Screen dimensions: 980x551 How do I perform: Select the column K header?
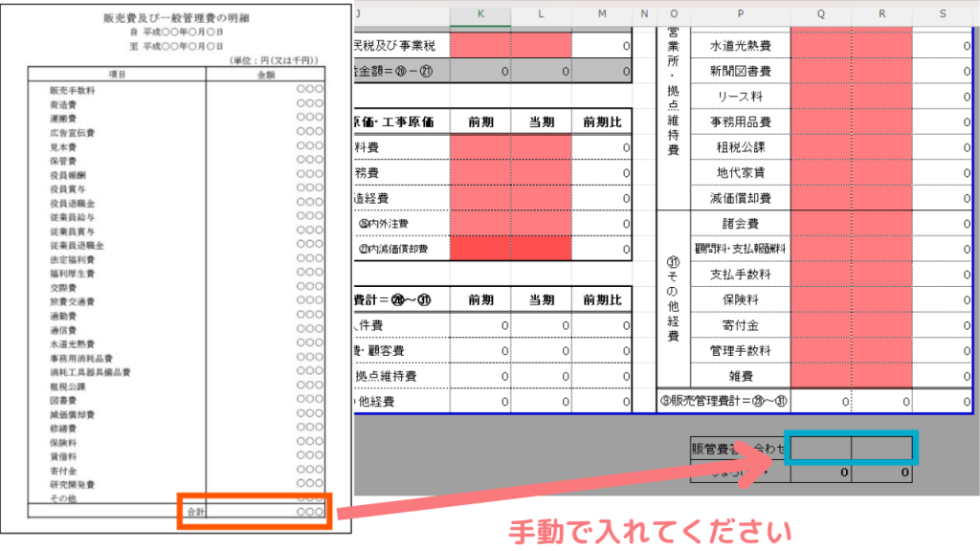click(x=479, y=14)
